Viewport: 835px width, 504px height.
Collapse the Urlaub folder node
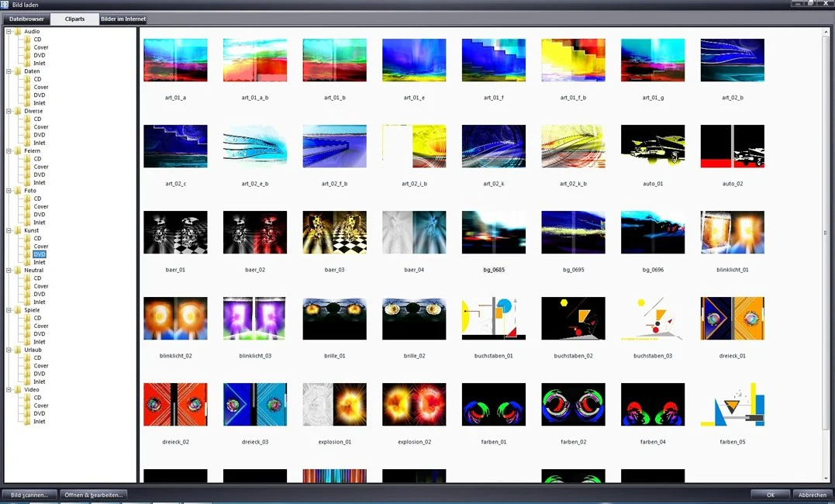click(x=9, y=350)
